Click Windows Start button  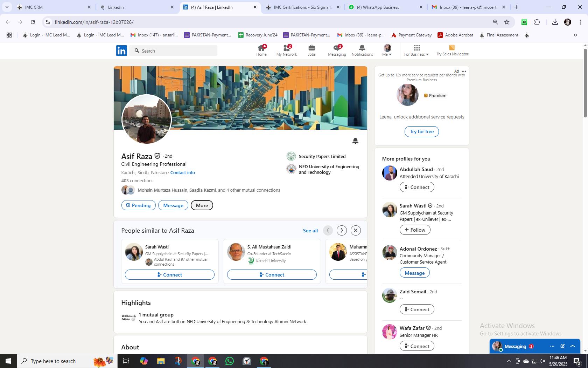(x=8, y=361)
